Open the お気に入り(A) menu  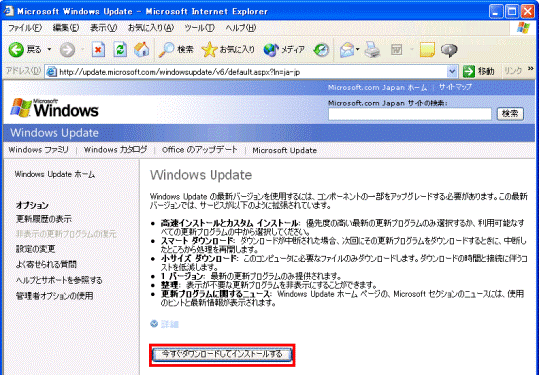pyautogui.click(x=151, y=28)
